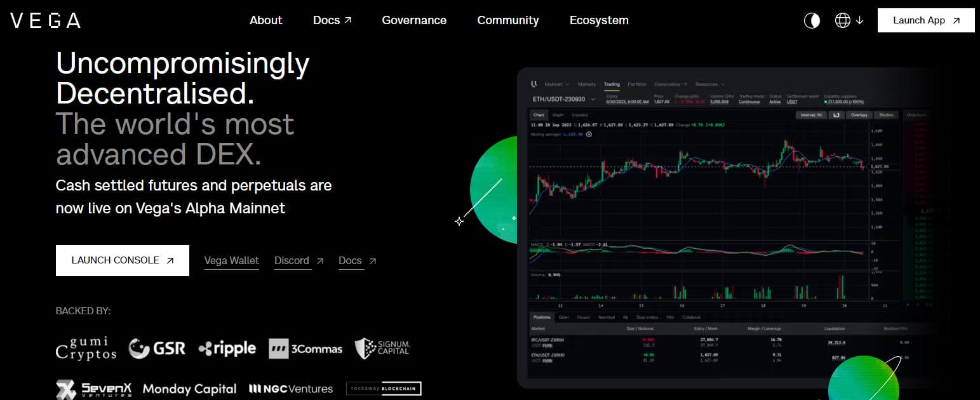Viewport: 980px width, 400px height.
Task: Open the chart interval selector showing 1H
Action: pos(811,115)
